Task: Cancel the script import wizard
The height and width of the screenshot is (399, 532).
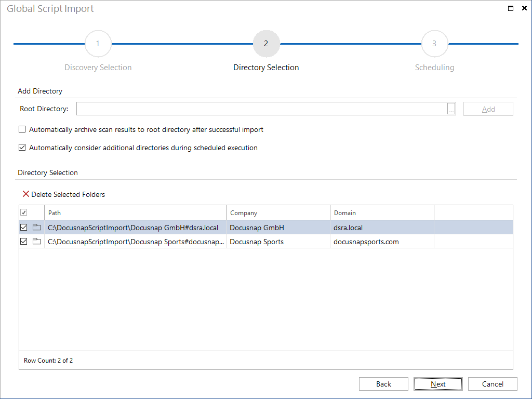Action: 493,384
